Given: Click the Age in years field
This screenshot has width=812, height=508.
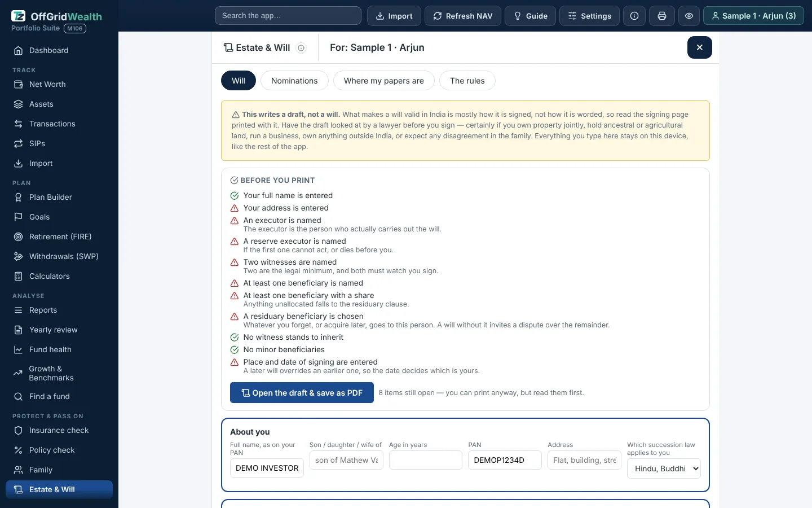Looking at the screenshot, I should pyautogui.click(x=426, y=460).
